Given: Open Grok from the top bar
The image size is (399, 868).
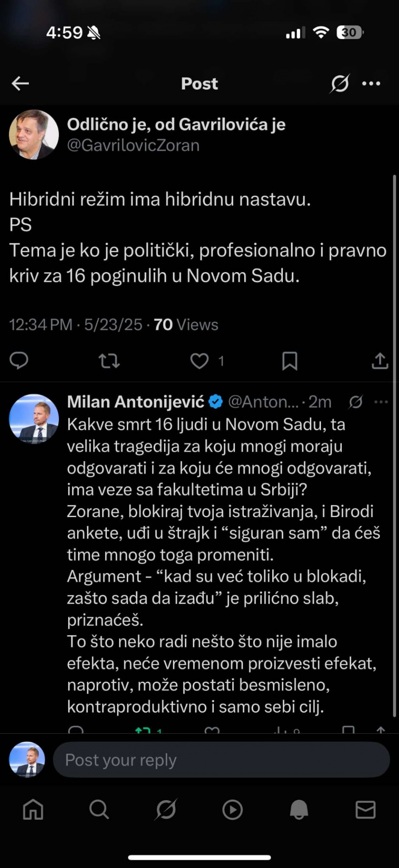Looking at the screenshot, I should click(x=339, y=83).
